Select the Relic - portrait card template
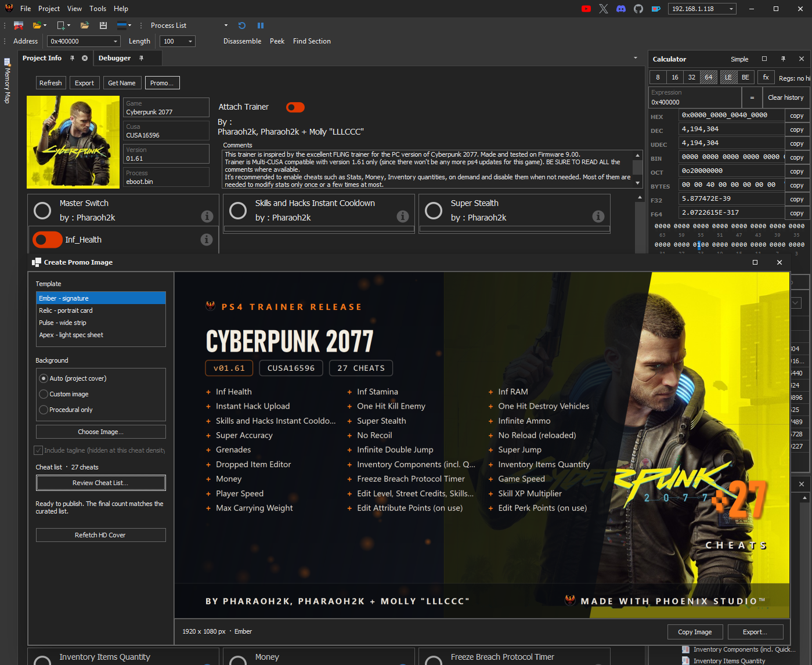 click(101, 310)
